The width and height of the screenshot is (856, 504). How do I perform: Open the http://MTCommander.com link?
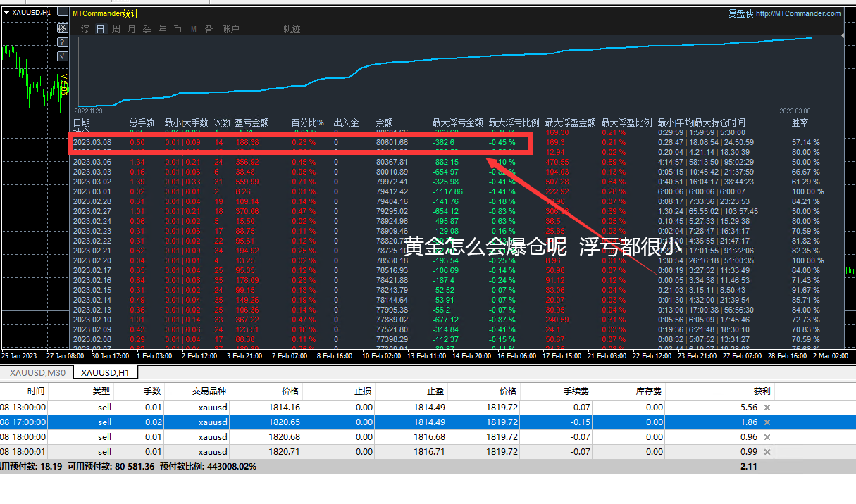click(x=798, y=13)
